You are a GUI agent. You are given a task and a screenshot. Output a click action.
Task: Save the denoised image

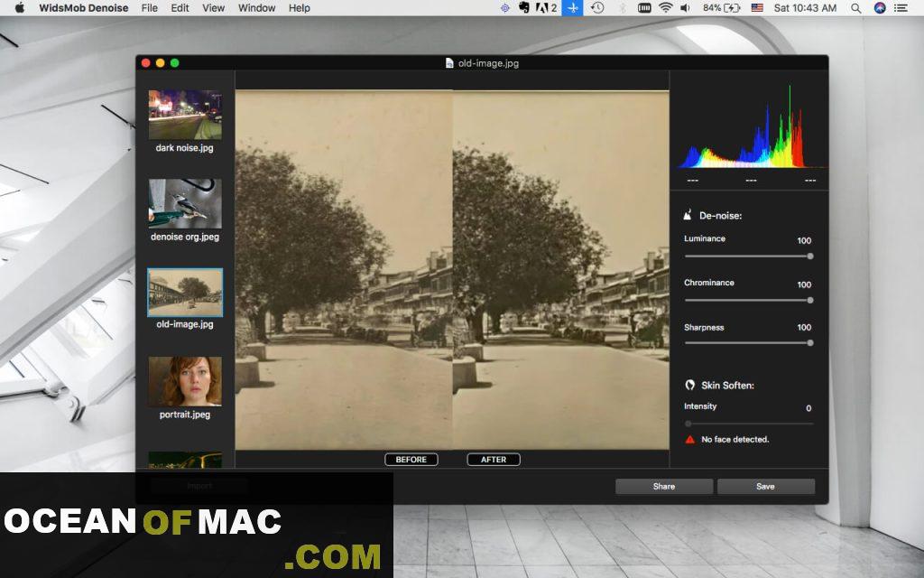click(766, 486)
